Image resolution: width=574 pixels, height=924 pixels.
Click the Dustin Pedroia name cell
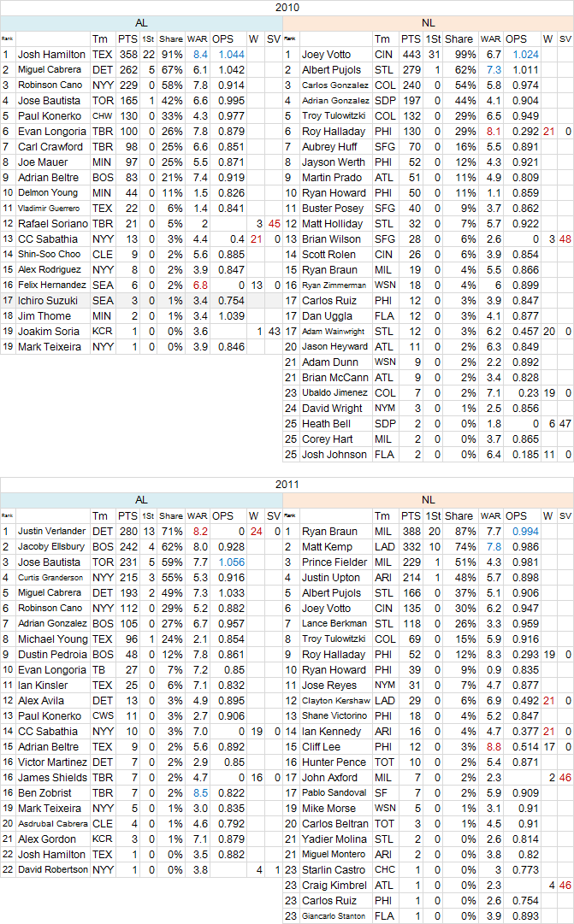pos(52,654)
